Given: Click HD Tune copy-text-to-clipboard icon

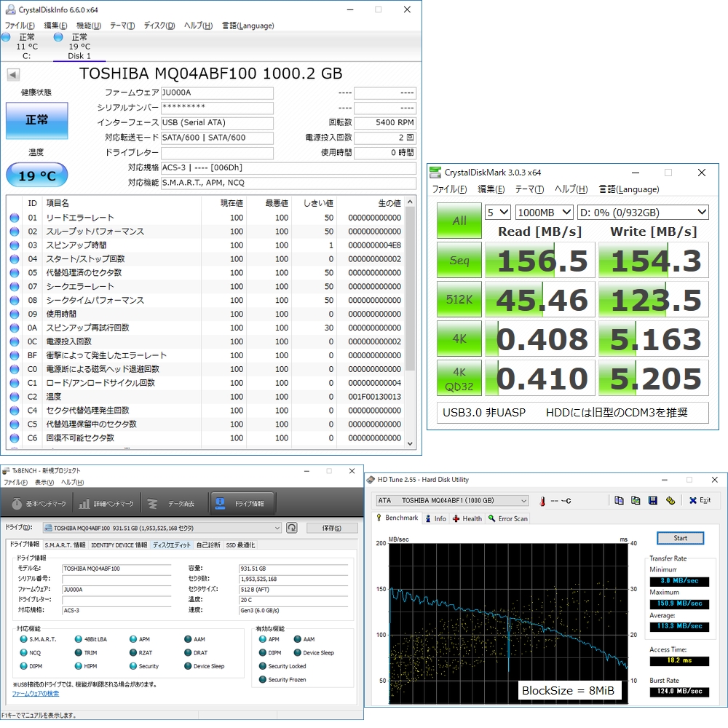Looking at the screenshot, I should click(x=619, y=500).
